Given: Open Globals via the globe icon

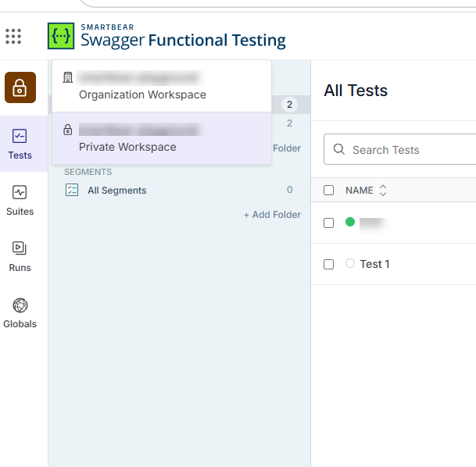Looking at the screenshot, I should click(x=20, y=305).
